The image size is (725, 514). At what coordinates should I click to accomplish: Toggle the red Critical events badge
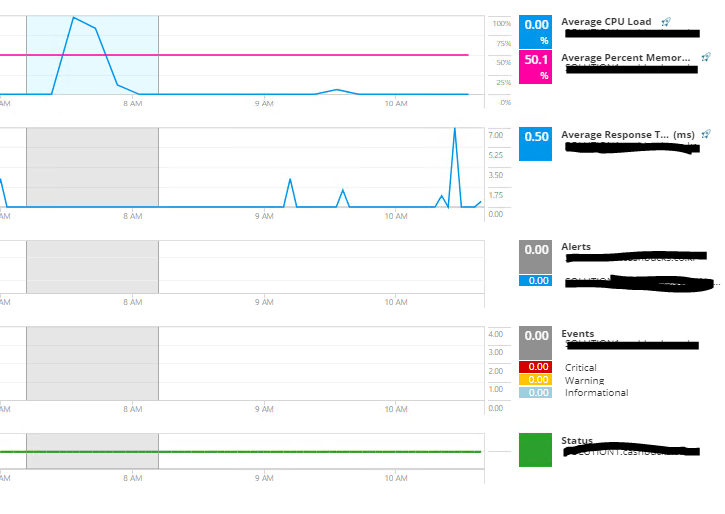(535, 367)
